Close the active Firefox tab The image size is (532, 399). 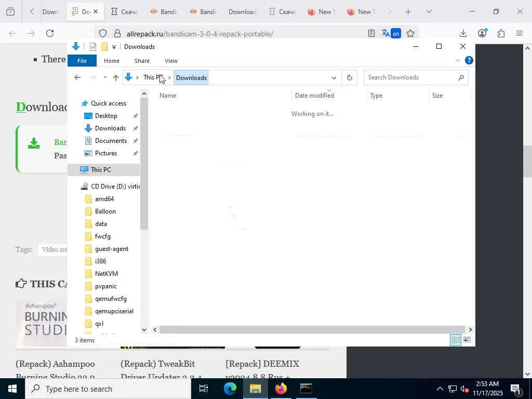click(x=96, y=11)
